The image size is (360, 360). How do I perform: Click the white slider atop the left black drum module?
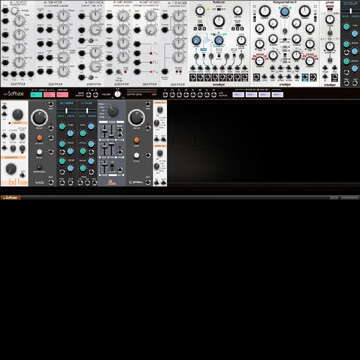[x=66, y=110]
